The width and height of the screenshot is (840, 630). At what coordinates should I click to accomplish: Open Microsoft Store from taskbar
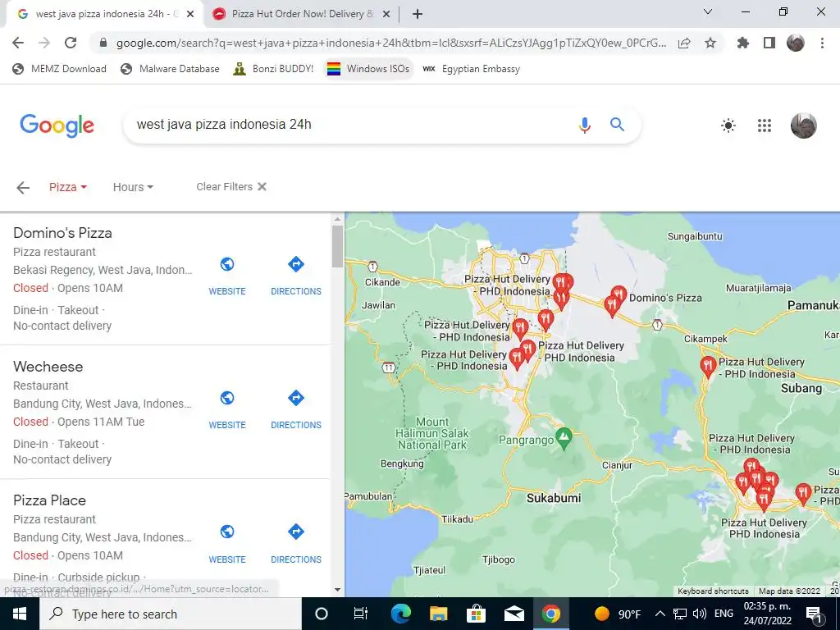coord(476,614)
